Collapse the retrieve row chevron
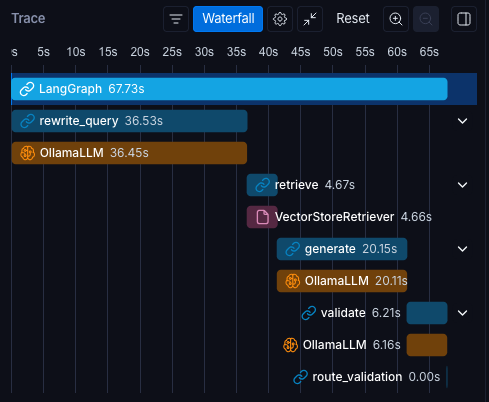489x402 pixels. (462, 185)
